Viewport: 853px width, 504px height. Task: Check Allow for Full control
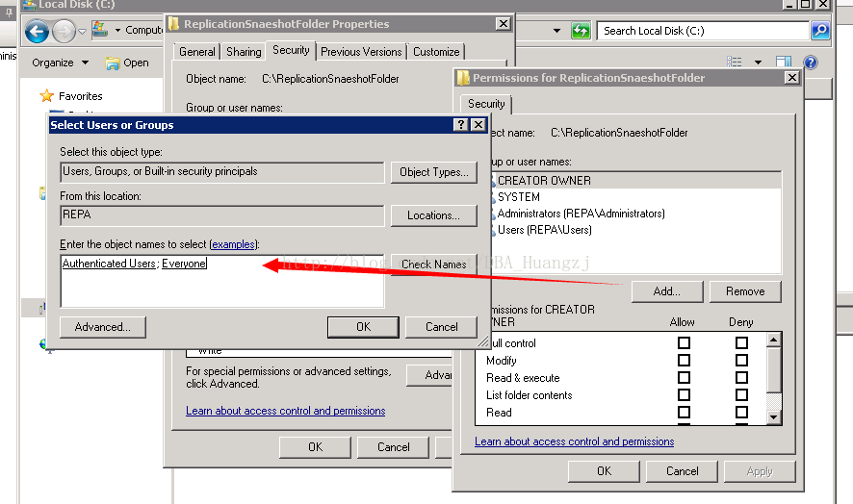(684, 342)
